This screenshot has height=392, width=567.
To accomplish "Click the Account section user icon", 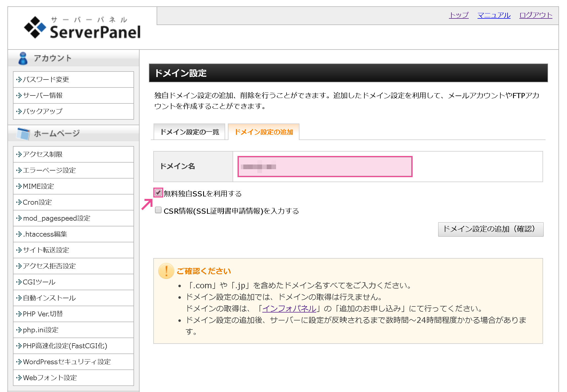I will pyautogui.click(x=23, y=58).
